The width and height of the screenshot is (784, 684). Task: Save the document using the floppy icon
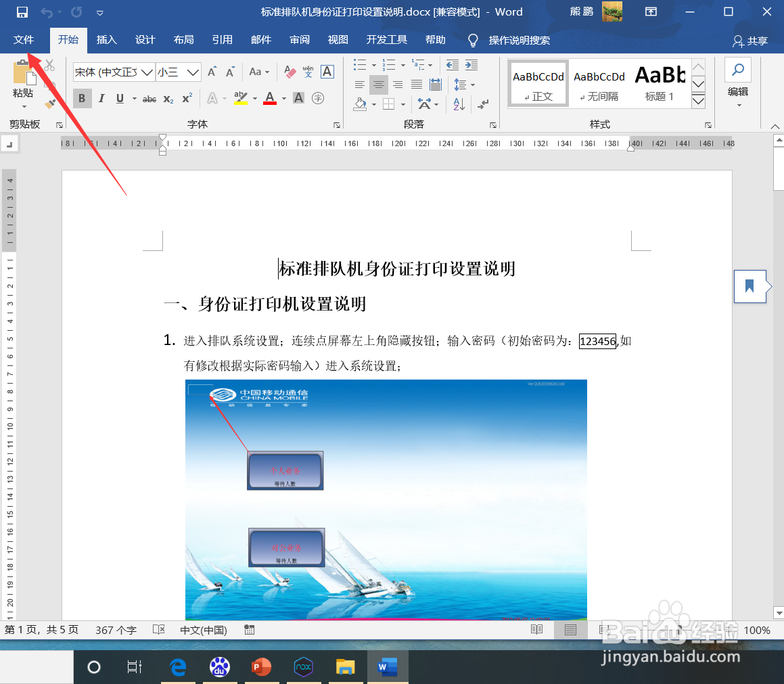[22, 12]
